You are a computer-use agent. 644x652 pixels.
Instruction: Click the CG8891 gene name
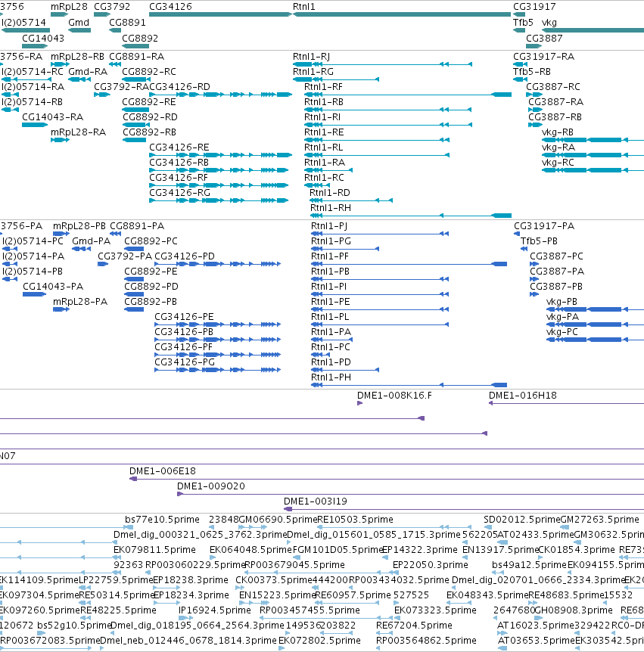point(127,23)
